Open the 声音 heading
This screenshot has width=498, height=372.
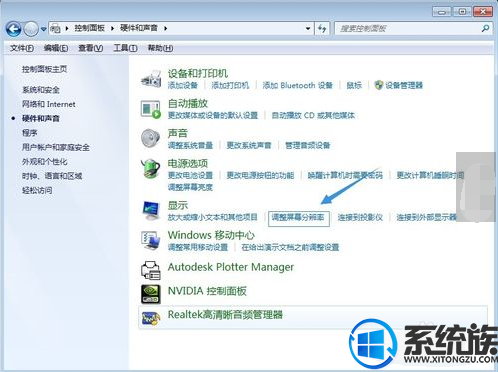coord(178,133)
